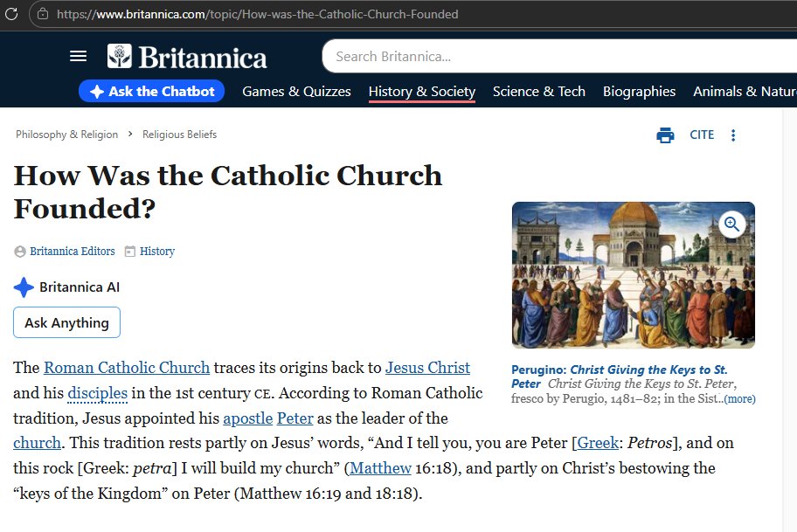Click the CITE button
This screenshot has height=532, width=797.
[x=702, y=135]
